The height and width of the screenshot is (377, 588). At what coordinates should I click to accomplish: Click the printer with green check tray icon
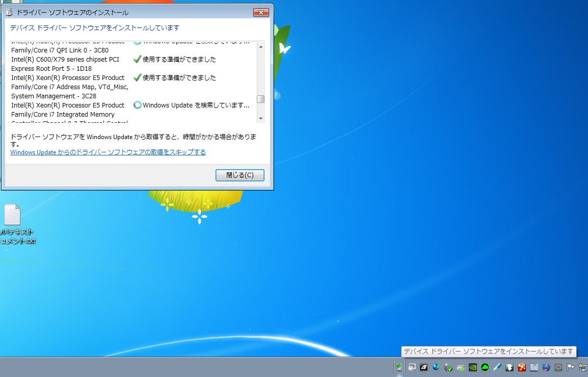click(x=461, y=367)
